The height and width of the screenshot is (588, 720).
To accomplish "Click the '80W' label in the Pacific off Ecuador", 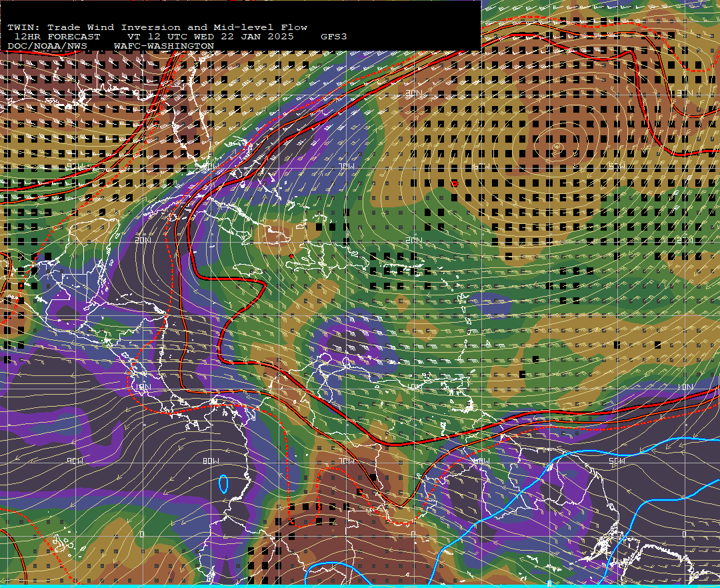I will point(211,461).
